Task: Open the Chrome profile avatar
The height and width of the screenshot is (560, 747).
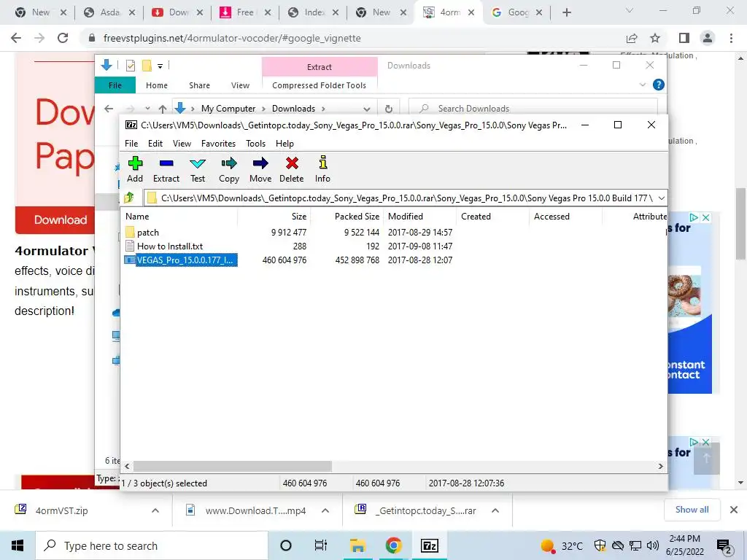Action: (708, 38)
